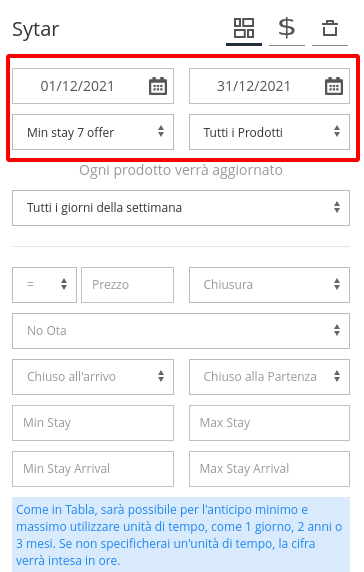Click the Min Stay Arrival field
The height and width of the screenshot is (572, 364).
click(x=93, y=469)
